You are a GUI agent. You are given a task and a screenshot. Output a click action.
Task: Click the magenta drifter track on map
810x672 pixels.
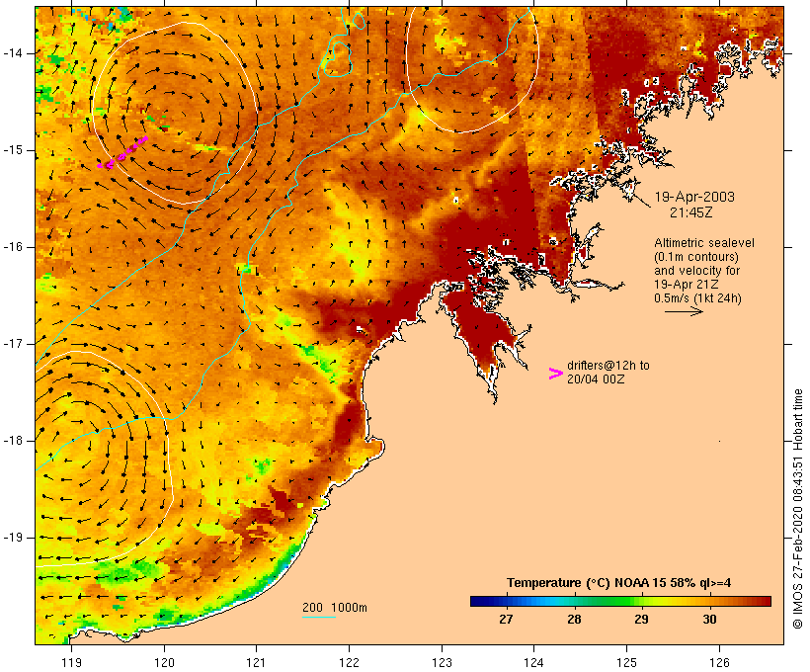coord(122,153)
